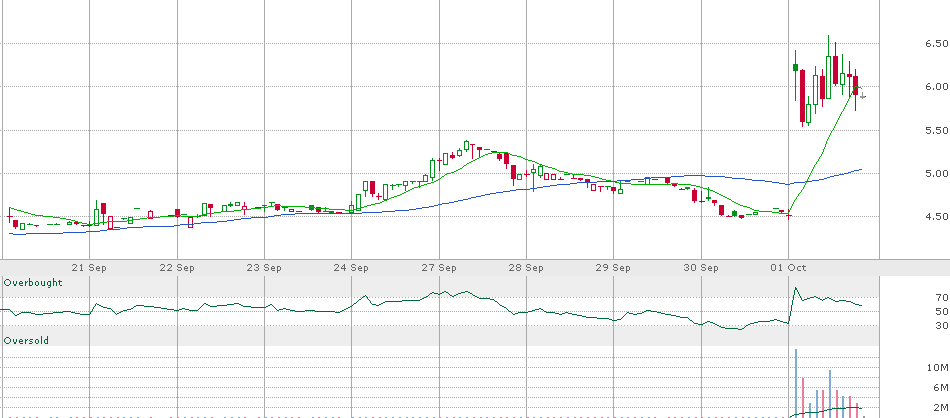Click the Overbought indicator label
950x418 pixels.
pos(33,283)
